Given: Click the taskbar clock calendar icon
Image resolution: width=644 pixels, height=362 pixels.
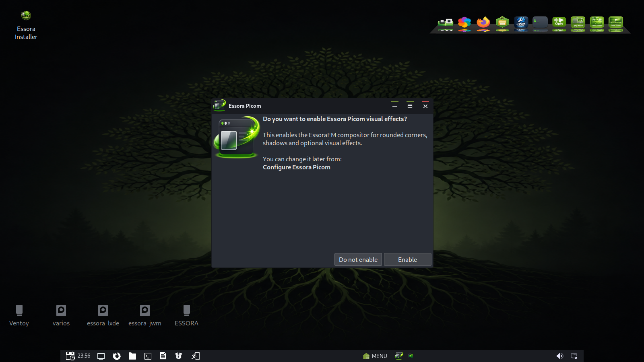Looking at the screenshot, I should coord(70,356).
